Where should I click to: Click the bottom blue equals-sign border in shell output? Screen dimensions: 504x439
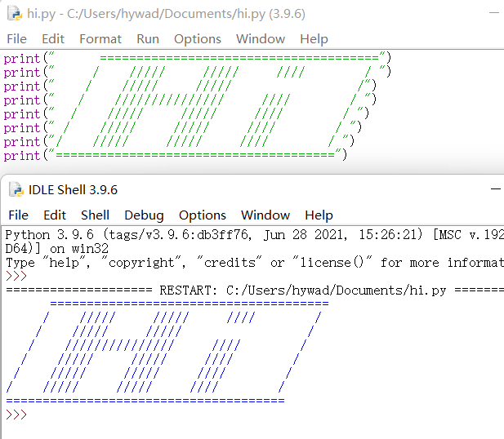pos(145,401)
